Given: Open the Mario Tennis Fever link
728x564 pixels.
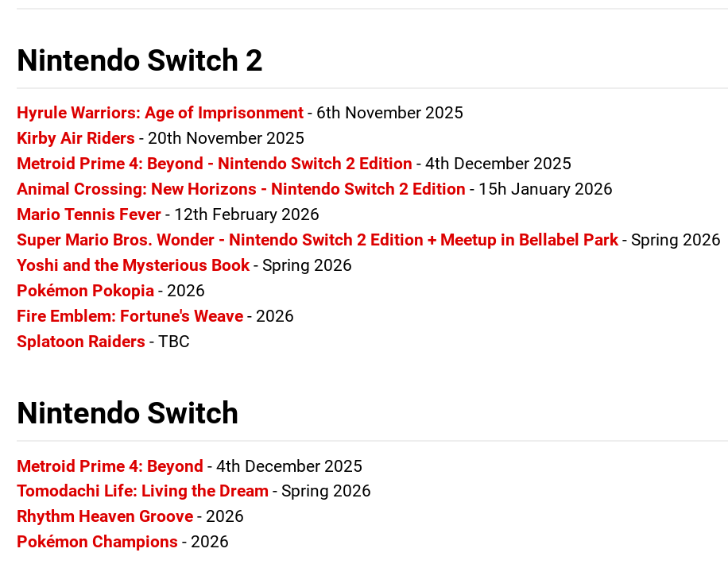Looking at the screenshot, I should [x=88, y=214].
